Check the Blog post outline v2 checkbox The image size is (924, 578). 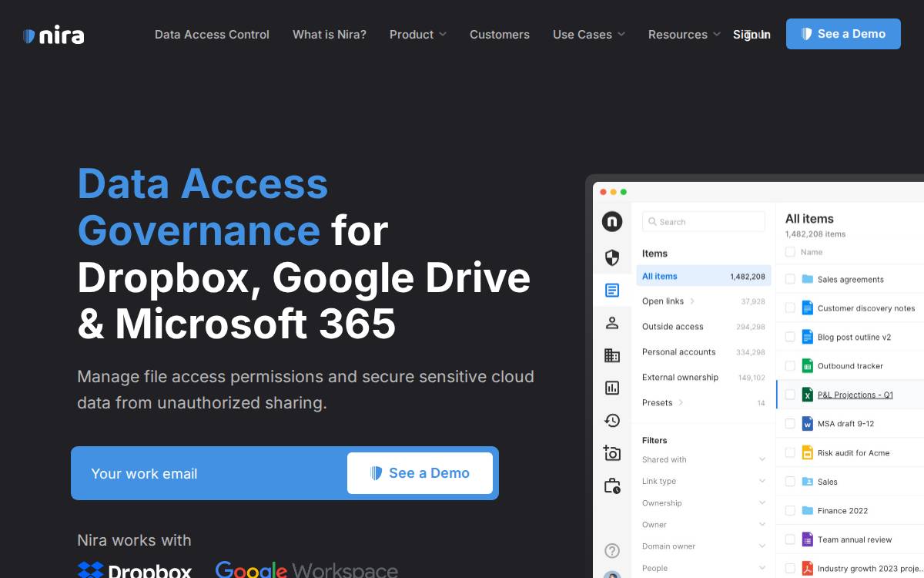790,337
